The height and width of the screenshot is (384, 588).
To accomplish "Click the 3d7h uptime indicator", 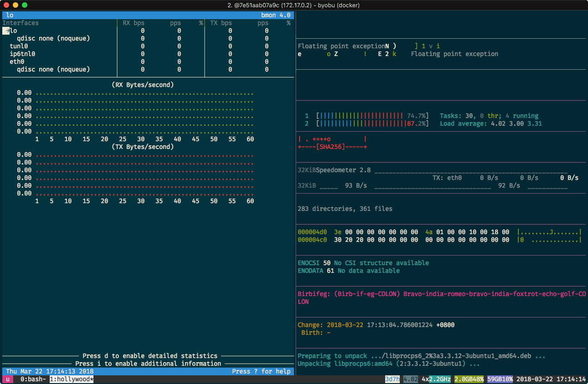I will (392, 379).
